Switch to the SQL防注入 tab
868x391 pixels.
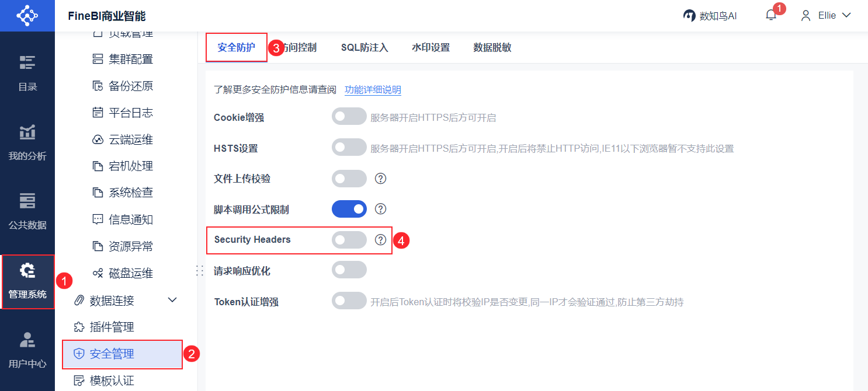pyautogui.click(x=364, y=48)
